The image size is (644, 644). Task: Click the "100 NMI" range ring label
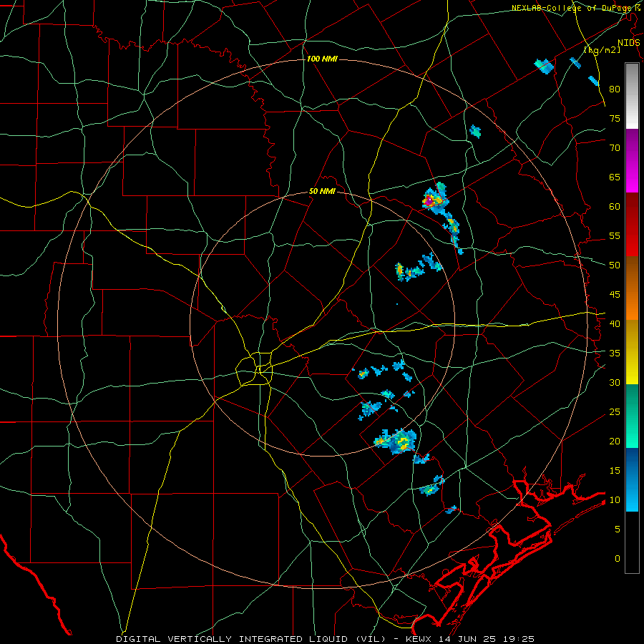pyautogui.click(x=322, y=59)
